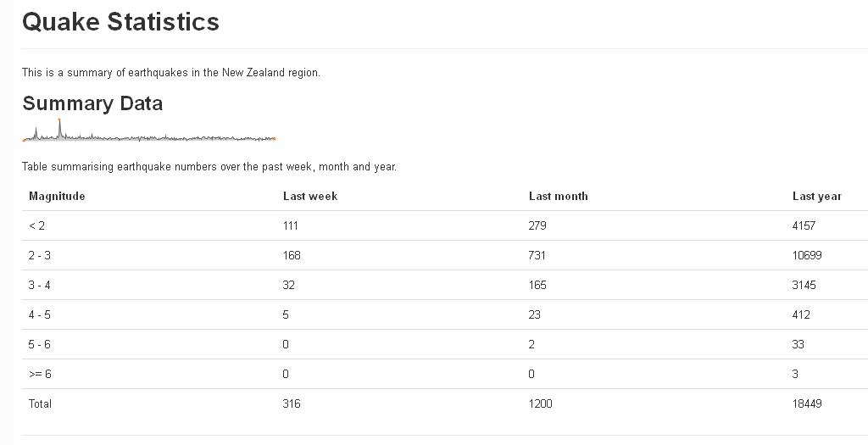Click the Summary Data heading
868x445 pixels.
coord(92,103)
